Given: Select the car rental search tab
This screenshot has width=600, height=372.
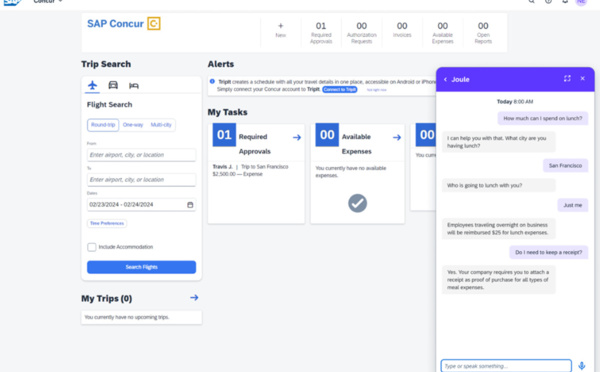Looking at the screenshot, I should click(x=113, y=85).
